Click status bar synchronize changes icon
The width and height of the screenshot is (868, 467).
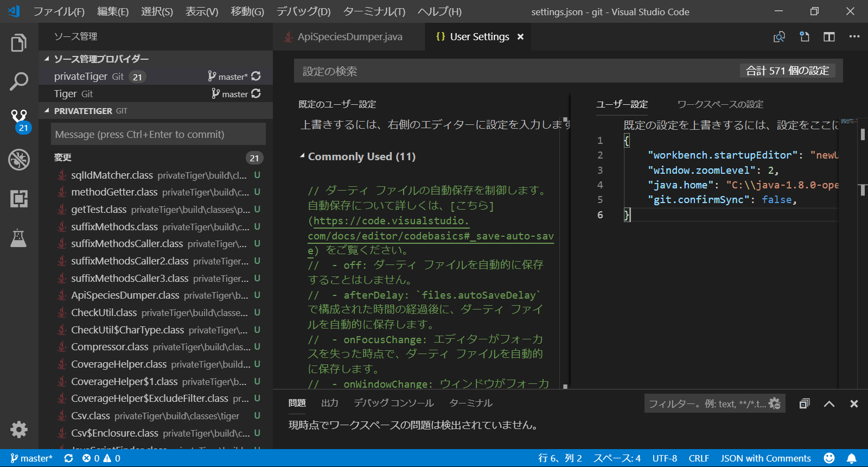tap(68, 458)
